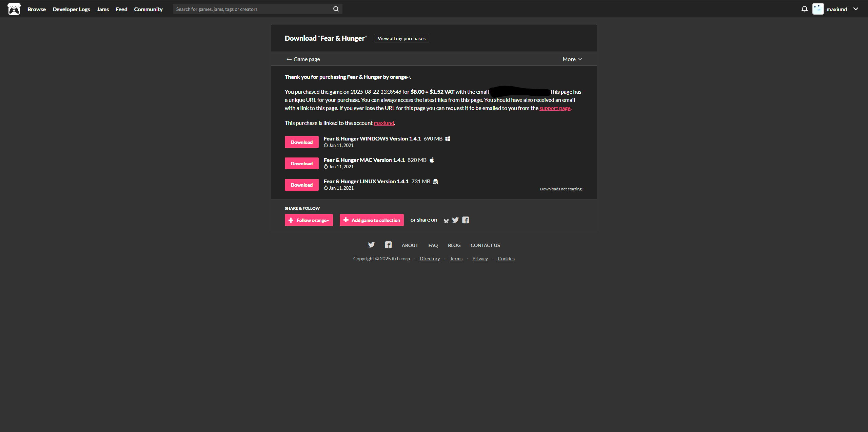Viewport: 868px width, 432px height.
Task: Open the maxiund account link
Action: [384, 123]
